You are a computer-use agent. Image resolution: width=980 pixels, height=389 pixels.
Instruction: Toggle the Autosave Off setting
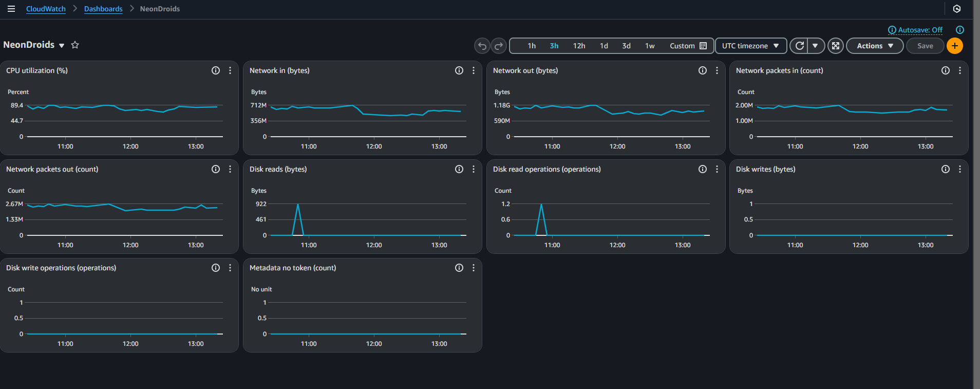click(x=915, y=30)
